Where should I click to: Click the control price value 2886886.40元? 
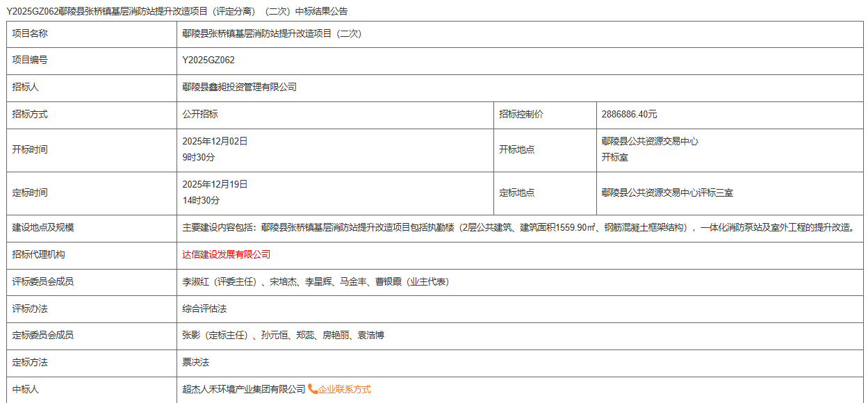tap(629, 114)
